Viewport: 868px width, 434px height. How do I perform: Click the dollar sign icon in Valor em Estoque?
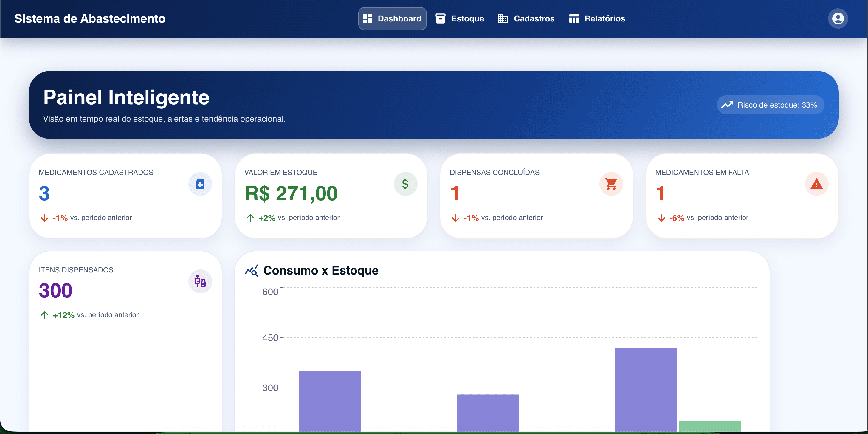pos(405,184)
